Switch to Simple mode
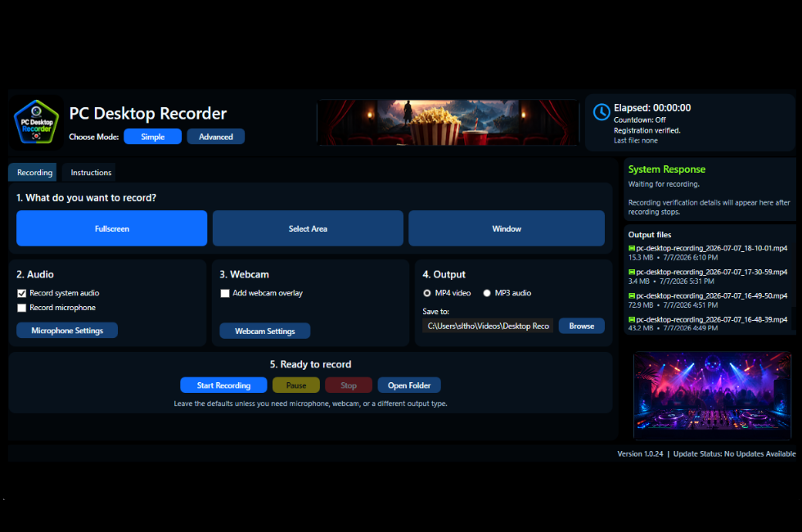The width and height of the screenshot is (802, 532). [152, 137]
